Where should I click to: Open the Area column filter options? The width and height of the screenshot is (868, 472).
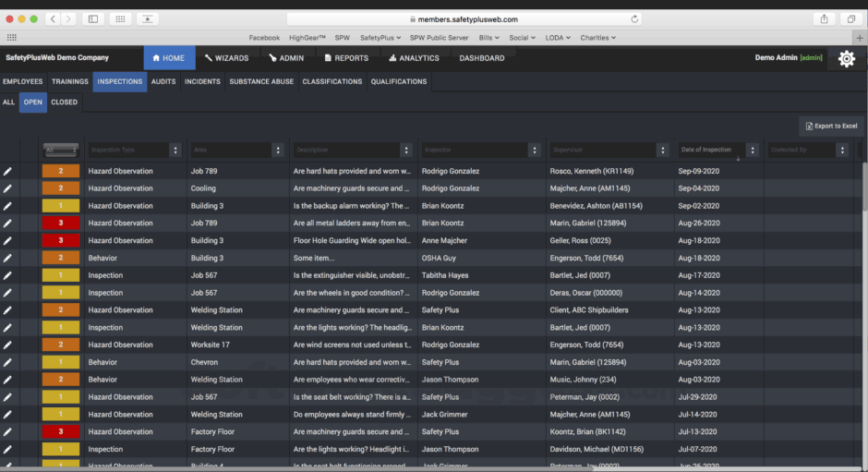[278, 150]
